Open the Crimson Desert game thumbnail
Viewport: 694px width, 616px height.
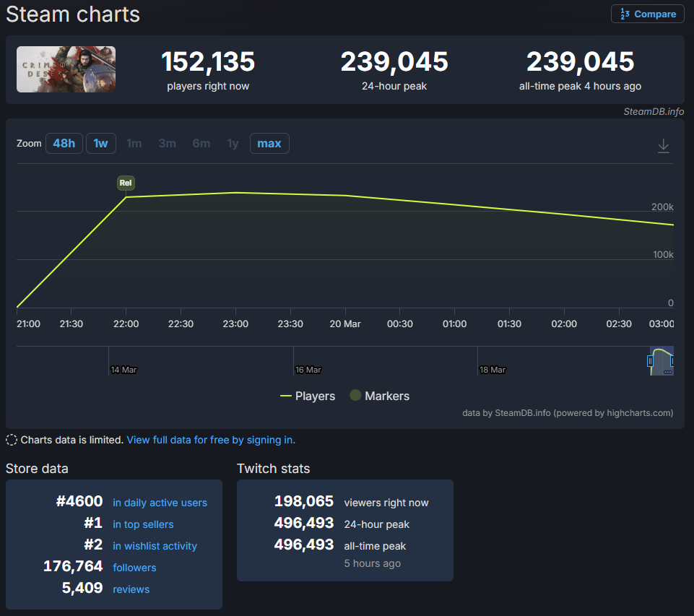click(x=66, y=69)
